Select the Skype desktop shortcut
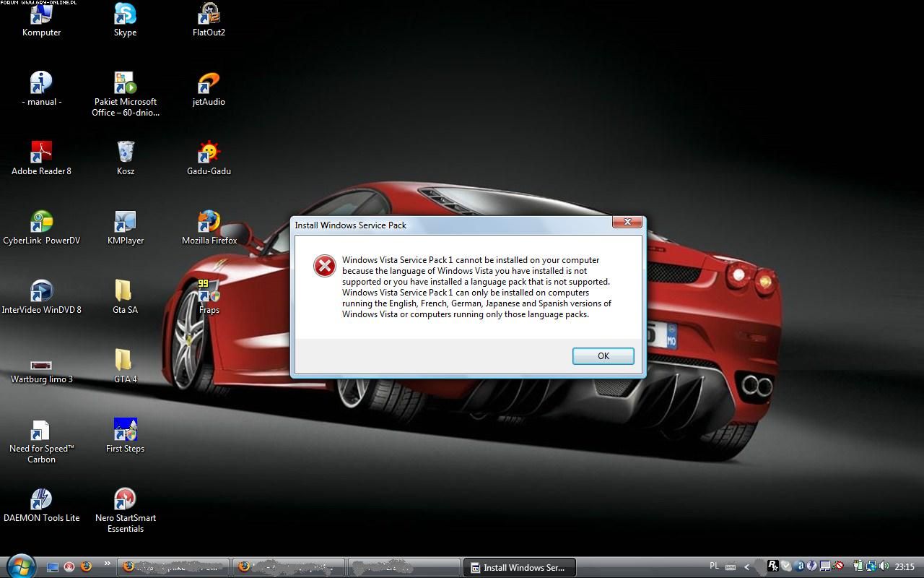Image resolution: width=924 pixels, height=578 pixels. [125, 14]
